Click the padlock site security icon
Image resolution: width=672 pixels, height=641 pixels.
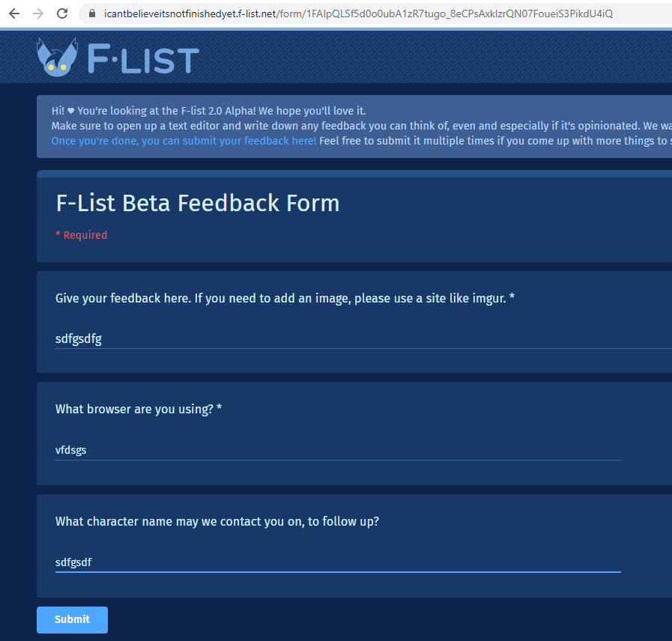tap(90, 13)
